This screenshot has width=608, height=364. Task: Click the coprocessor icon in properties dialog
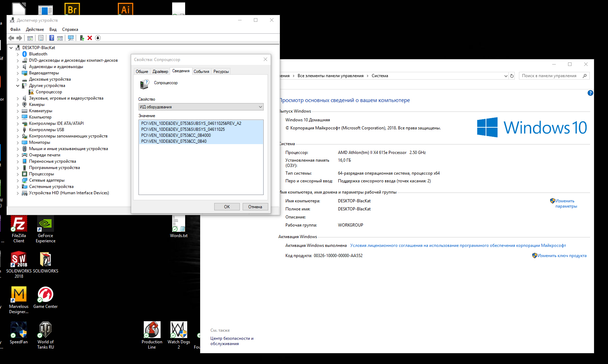(144, 84)
